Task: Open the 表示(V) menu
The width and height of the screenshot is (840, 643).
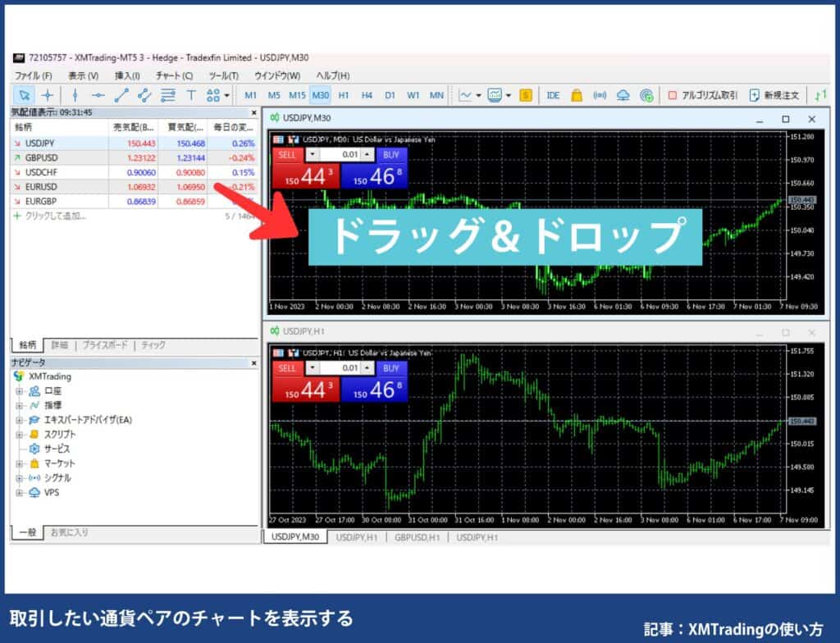Action: (x=83, y=75)
